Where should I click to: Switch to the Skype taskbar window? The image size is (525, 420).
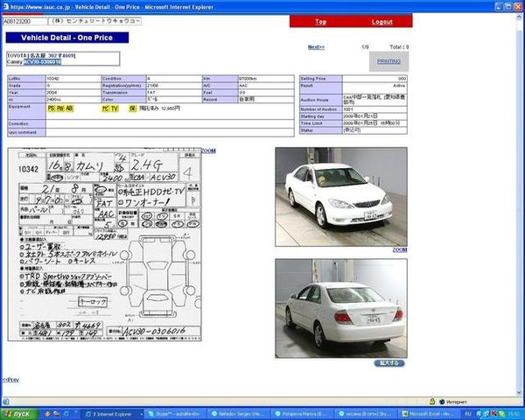pyautogui.click(x=176, y=414)
